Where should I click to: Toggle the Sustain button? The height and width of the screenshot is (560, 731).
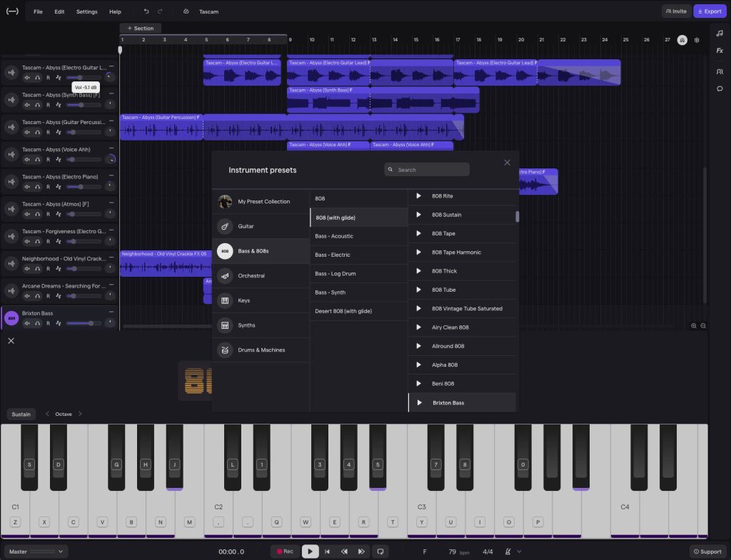coord(21,414)
